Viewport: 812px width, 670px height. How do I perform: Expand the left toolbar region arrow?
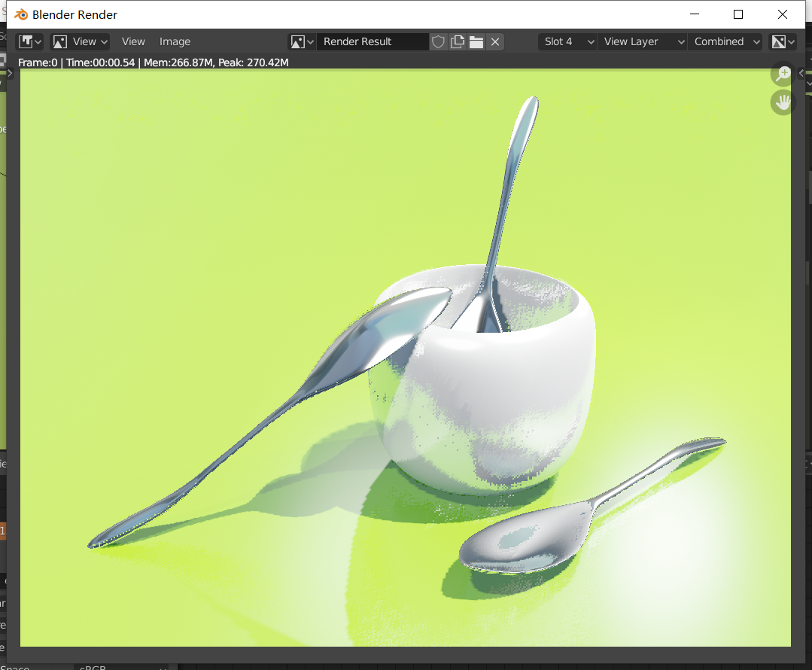10,73
